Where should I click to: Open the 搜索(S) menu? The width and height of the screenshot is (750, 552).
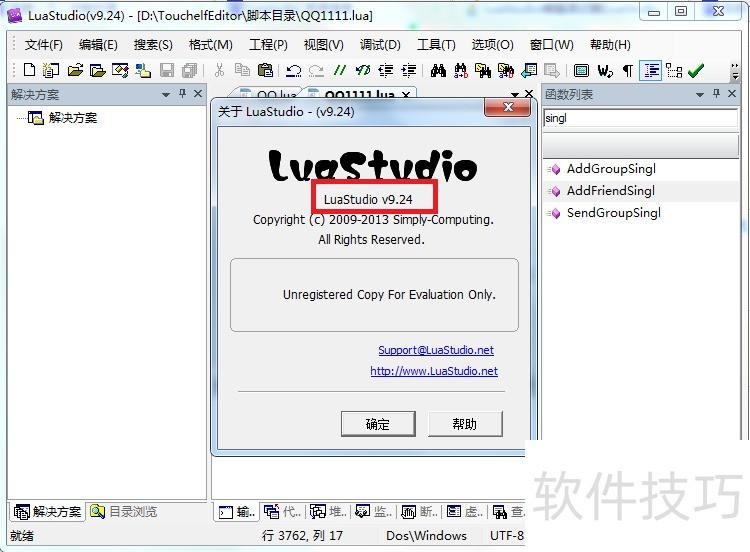(x=153, y=45)
